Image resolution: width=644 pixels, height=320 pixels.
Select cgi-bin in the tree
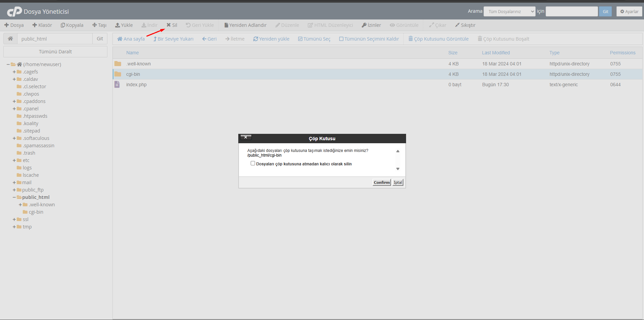click(36, 212)
